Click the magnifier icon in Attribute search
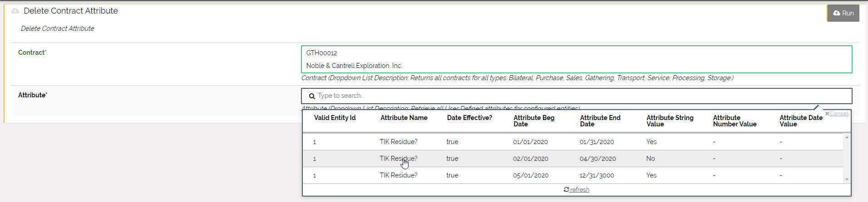The image size is (868, 202). (312, 96)
